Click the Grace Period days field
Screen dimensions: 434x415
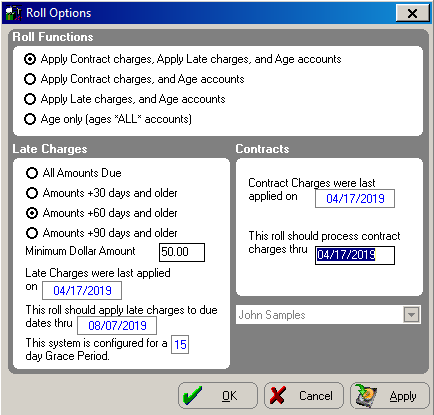click(180, 344)
